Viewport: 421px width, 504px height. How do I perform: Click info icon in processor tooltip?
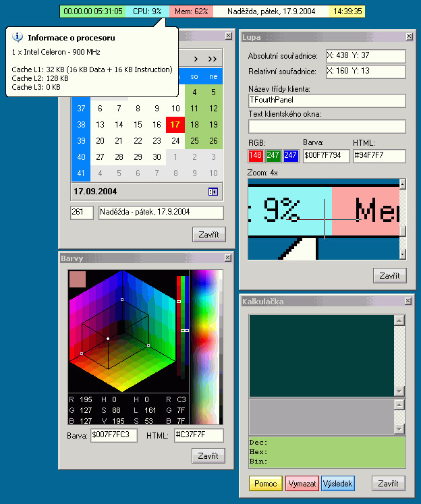[x=18, y=37]
